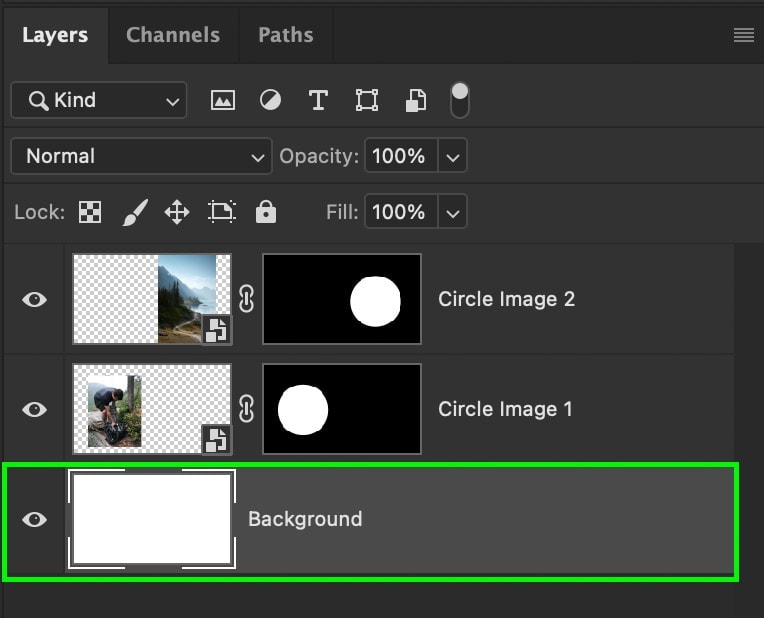This screenshot has width=764, height=618.
Task: Lock transparent pixels checkerboard icon
Action: pos(90,212)
